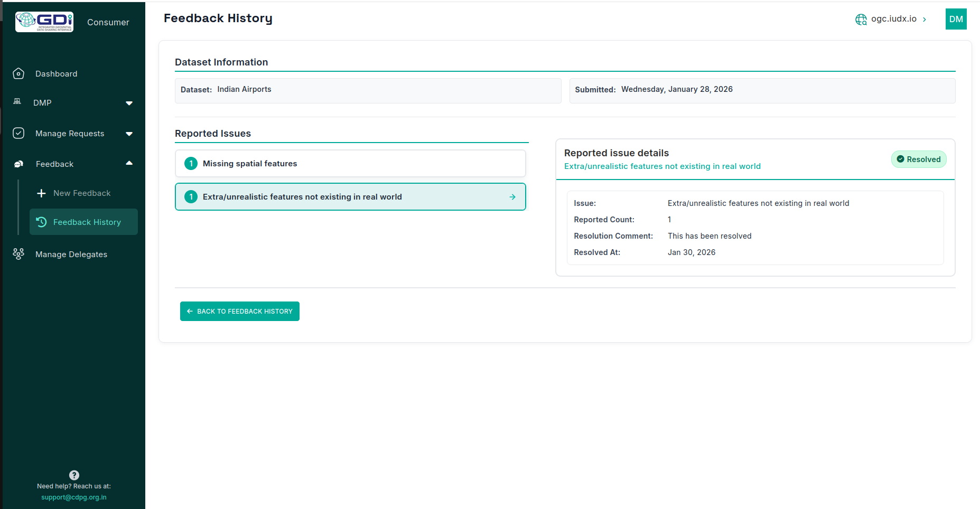Click arrow on Extra/unrealistic features issue
The image size is (980, 509).
click(x=512, y=197)
